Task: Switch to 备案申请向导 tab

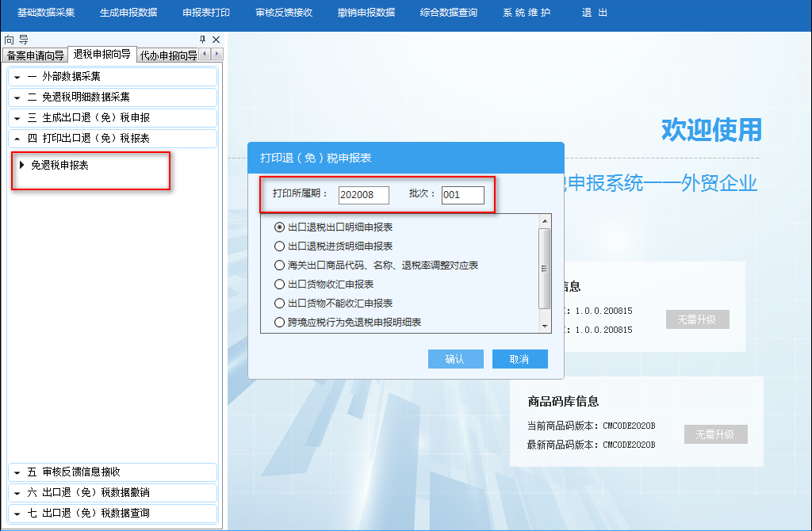Action: pos(35,55)
